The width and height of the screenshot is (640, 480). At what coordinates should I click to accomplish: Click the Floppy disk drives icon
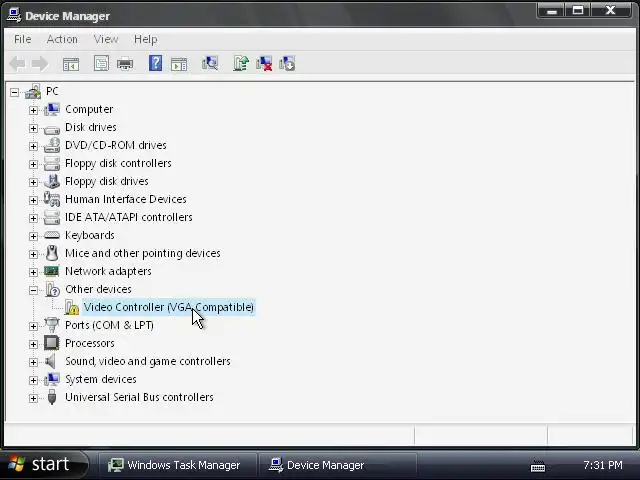point(52,181)
